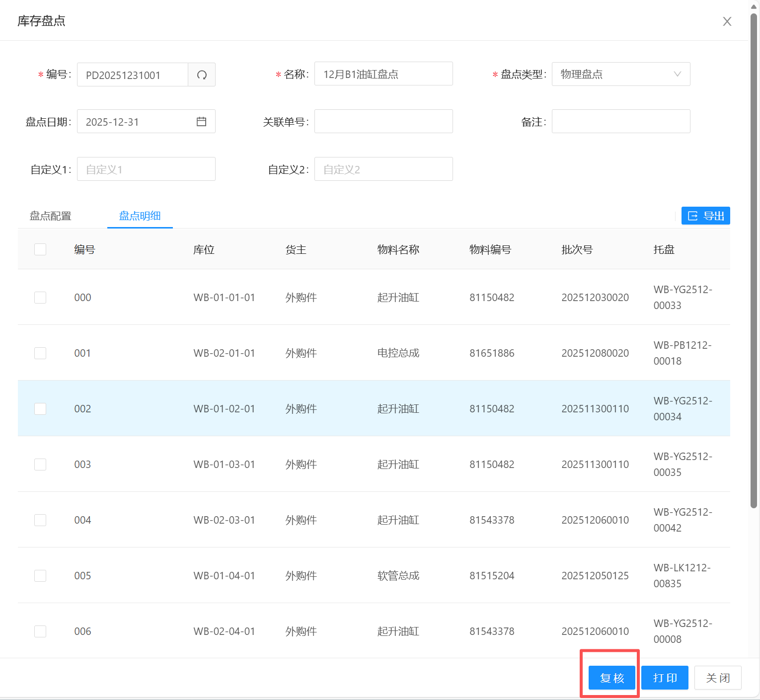Tick the checkbox for row 005
The image size is (760, 700).
(40, 576)
